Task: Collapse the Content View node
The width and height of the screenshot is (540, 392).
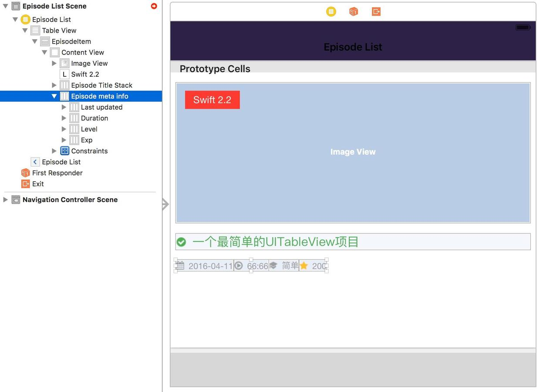Action: 44,52
